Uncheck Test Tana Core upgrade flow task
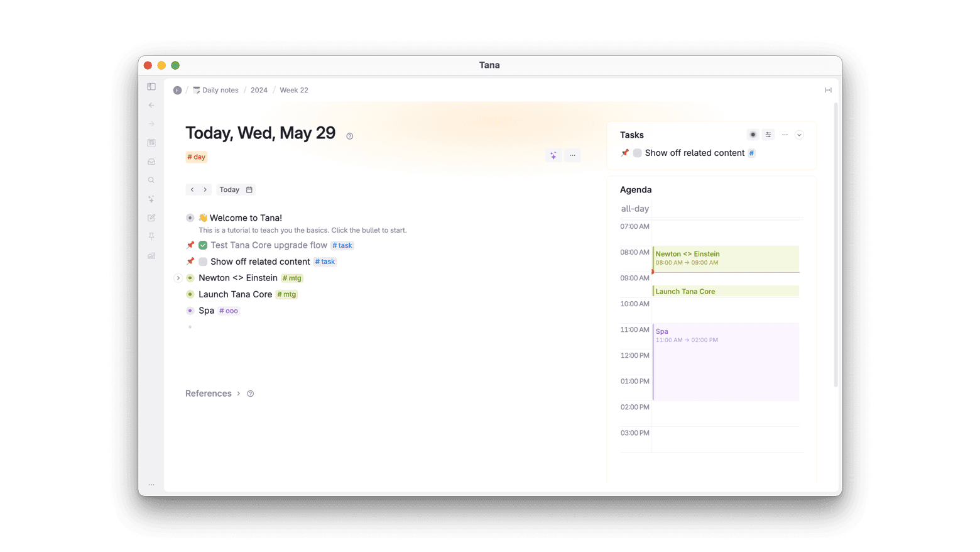 [x=203, y=245]
